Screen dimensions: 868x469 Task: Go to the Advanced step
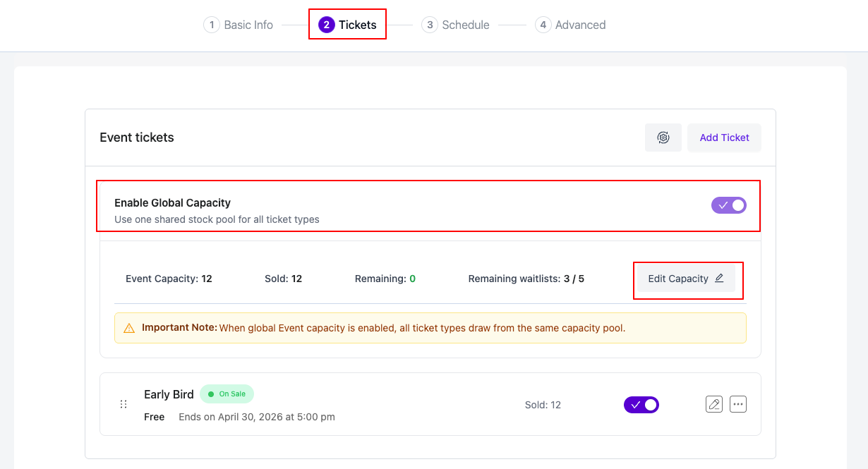click(579, 24)
